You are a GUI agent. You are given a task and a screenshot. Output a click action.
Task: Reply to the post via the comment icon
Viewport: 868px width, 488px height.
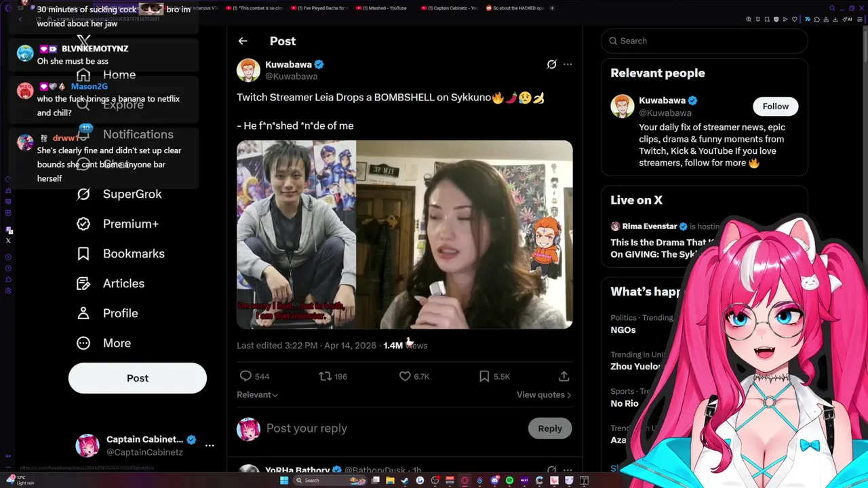tap(246, 376)
